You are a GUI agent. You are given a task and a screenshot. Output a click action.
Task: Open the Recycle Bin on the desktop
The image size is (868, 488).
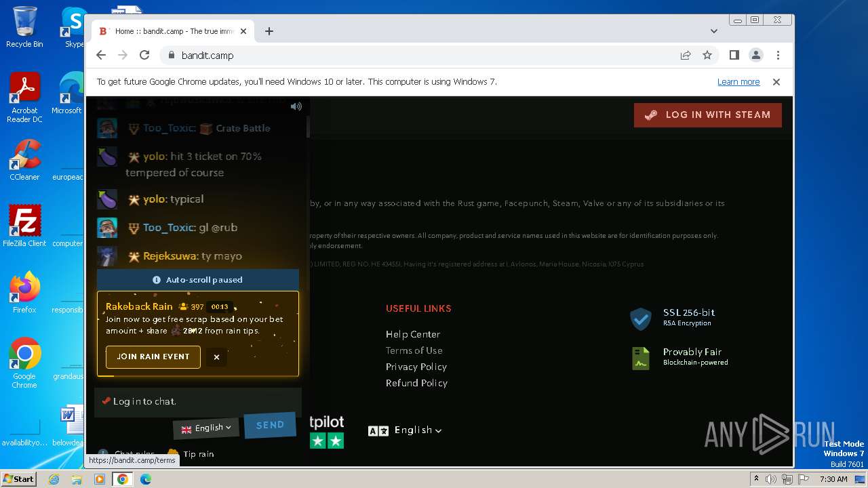(x=24, y=27)
